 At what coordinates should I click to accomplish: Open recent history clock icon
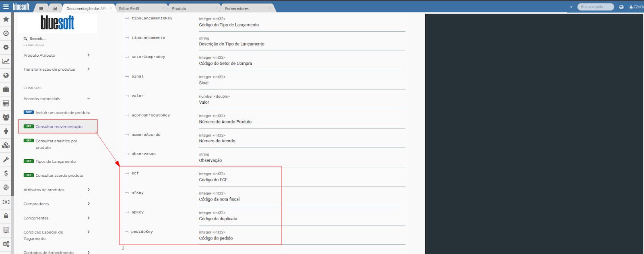click(x=6, y=33)
